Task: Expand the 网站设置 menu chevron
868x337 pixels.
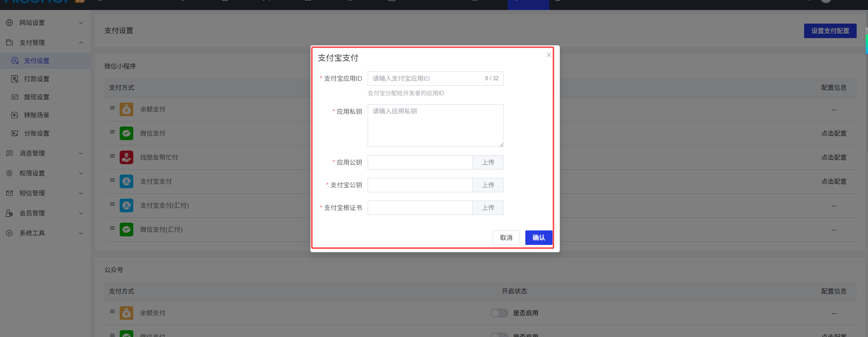Action: click(x=81, y=23)
